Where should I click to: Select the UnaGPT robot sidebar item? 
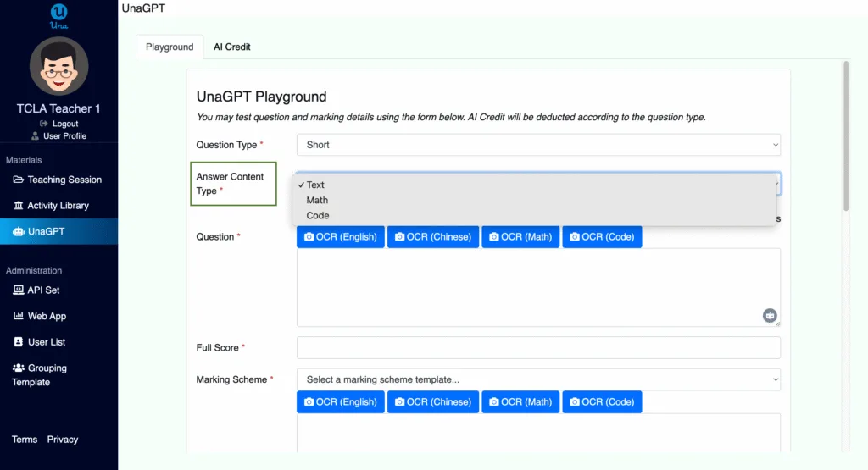58,232
